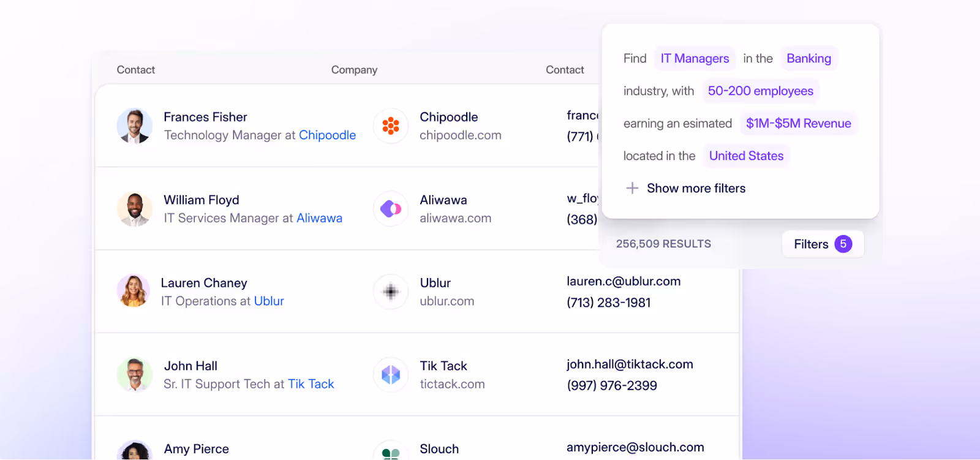Viewport: 980px width, 460px height.
Task: Open the Tik Tack link in John Hall's title
Action: coord(311,384)
